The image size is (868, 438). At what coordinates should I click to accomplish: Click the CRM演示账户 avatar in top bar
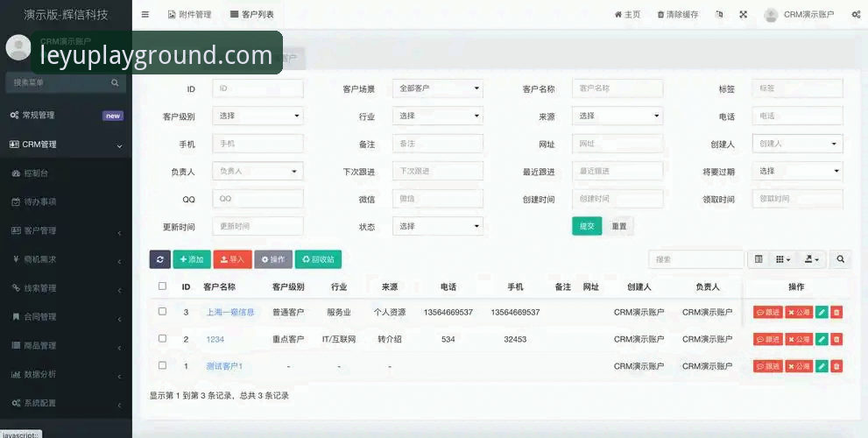pos(771,15)
